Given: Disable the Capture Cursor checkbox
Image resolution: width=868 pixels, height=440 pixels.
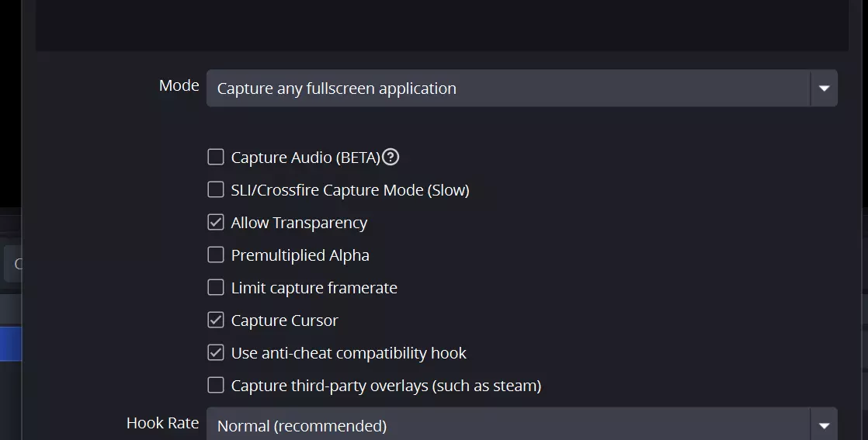Looking at the screenshot, I should tap(216, 320).
